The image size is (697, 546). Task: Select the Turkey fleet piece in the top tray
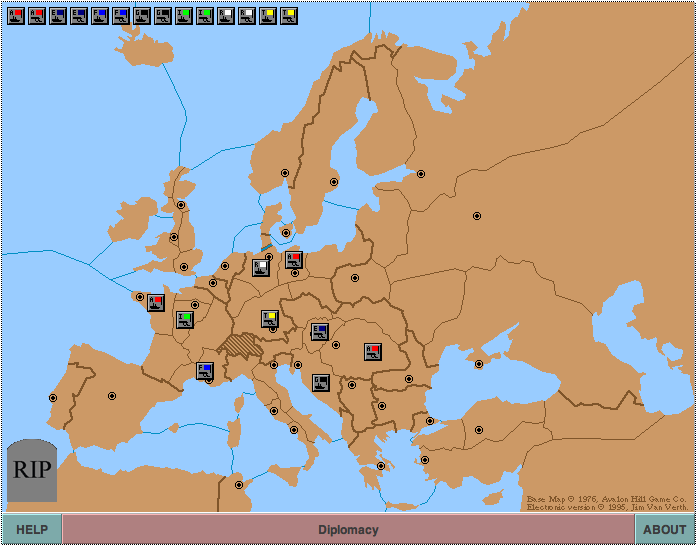(268, 16)
